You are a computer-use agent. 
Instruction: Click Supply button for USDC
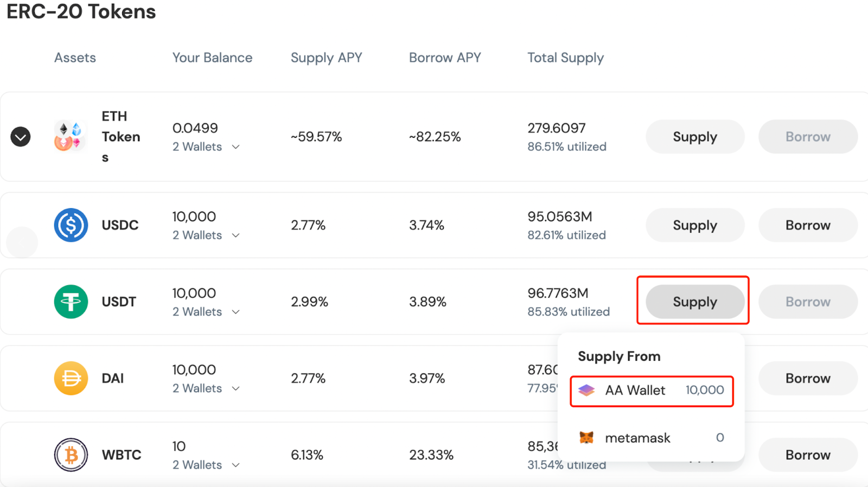pos(695,225)
